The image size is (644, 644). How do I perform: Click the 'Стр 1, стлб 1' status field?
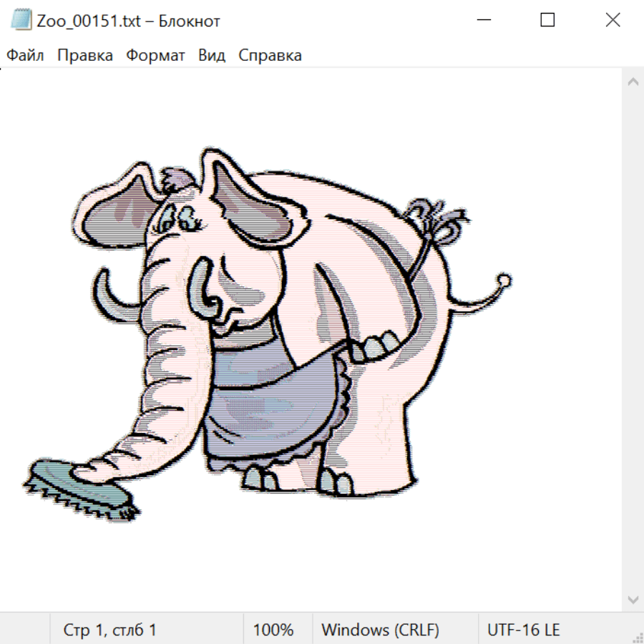pos(110,630)
